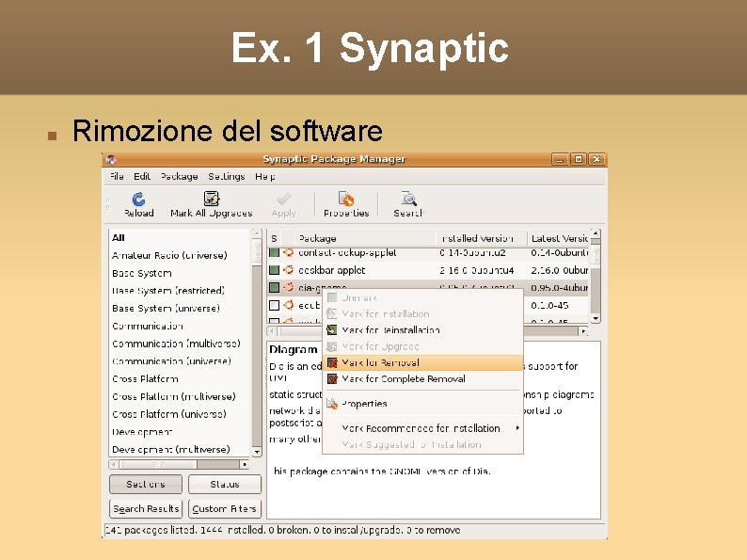Choose Mark for Reinstallation
The image size is (747, 560).
pos(423,329)
